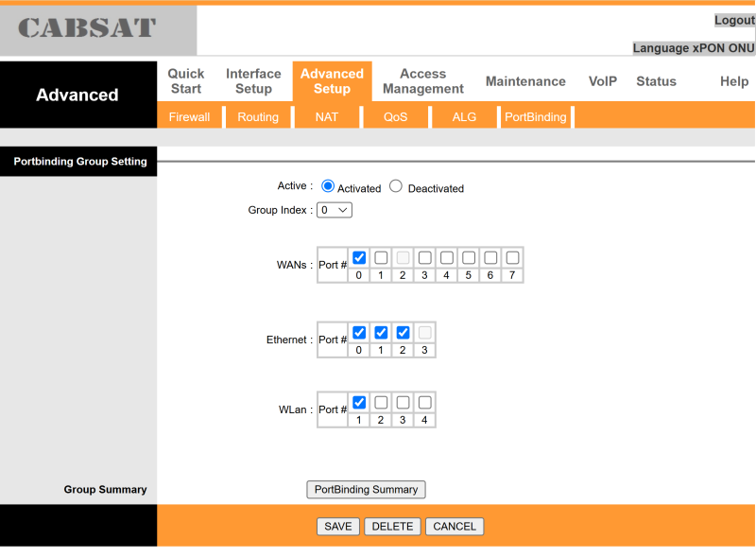Uncheck Ethernet port 1 checkbox
Image resolution: width=756 pixels, height=557 pixels.
[x=381, y=332]
